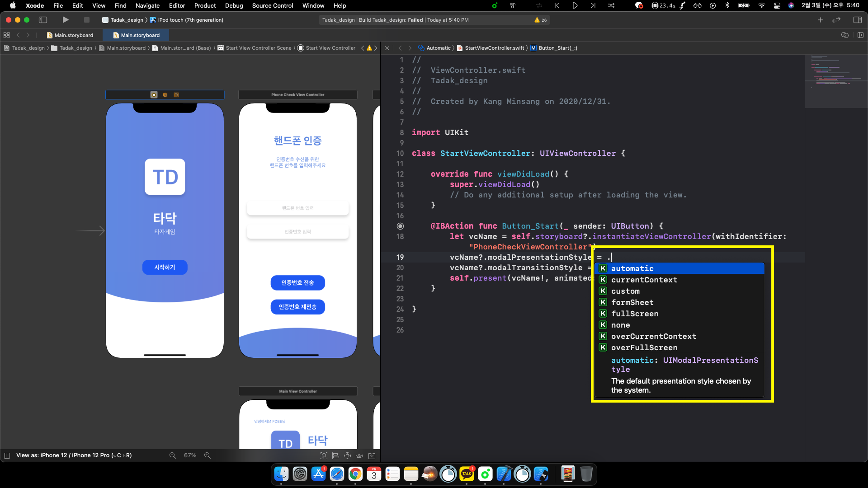Open the Align constraints tool
This screenshot has height=488, width=868.
tap(335, 455)
